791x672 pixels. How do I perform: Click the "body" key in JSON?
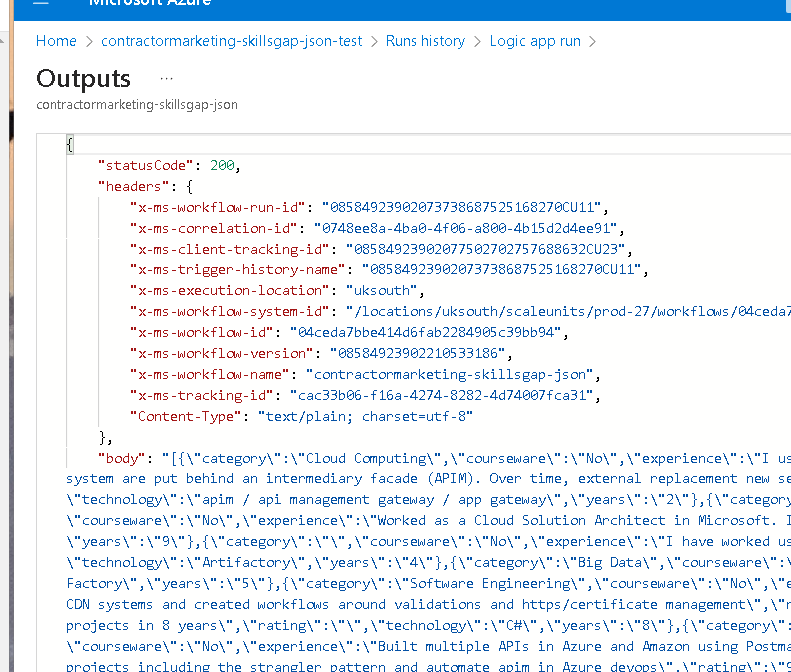(121, 458)
